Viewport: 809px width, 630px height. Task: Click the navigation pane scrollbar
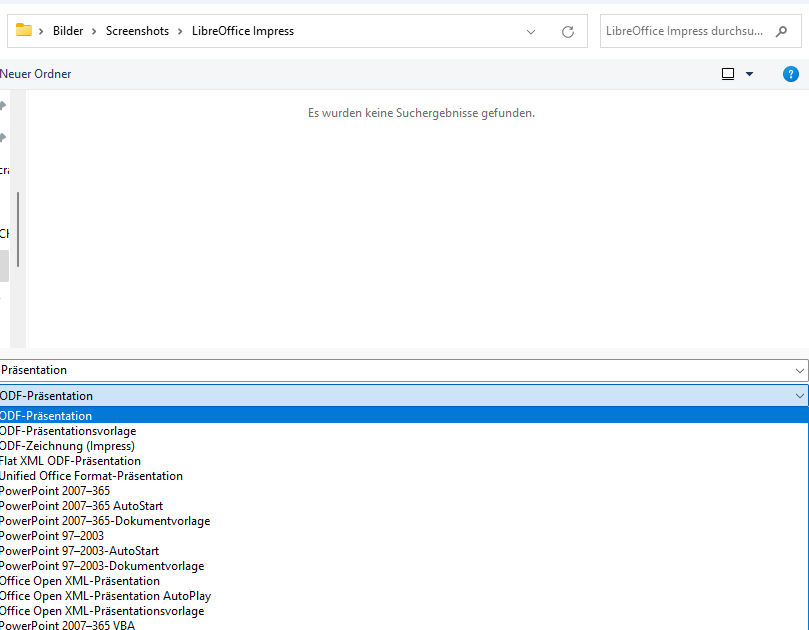pos(18,230)
